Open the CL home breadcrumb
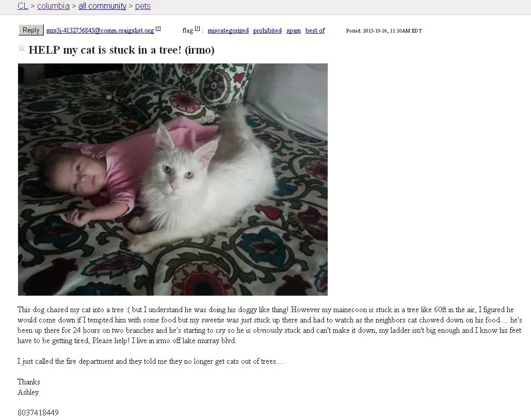 tap(23, 6)
